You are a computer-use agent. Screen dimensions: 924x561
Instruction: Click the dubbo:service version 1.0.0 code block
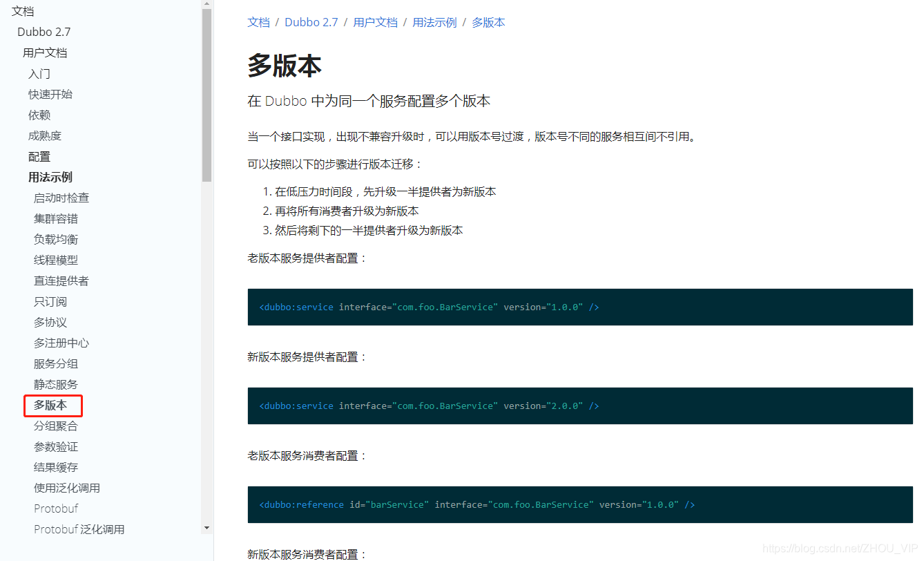(580, 307)
